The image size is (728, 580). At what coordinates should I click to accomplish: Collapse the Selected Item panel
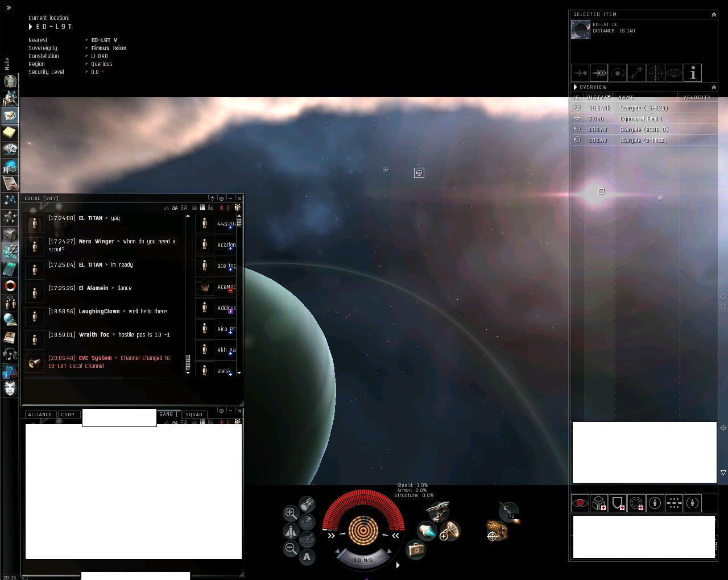[714, 14]
